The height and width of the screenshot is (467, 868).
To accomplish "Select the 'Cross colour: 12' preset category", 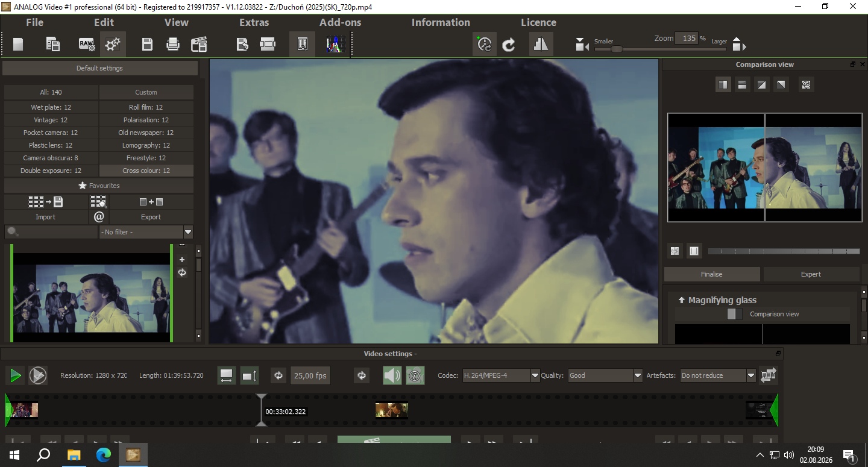I will 146,171.
